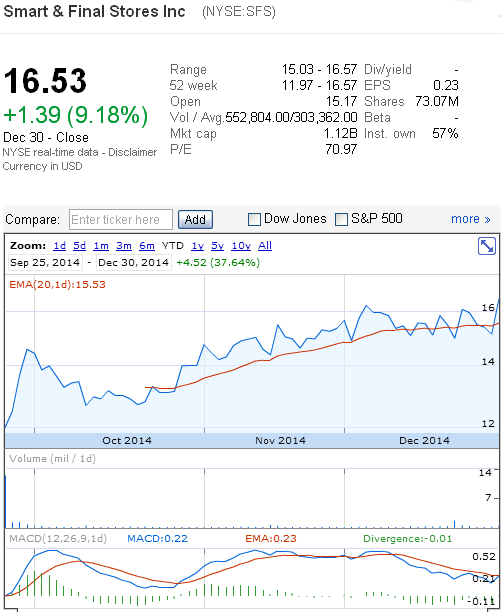Select YTD zoom range
The width and height of the screenshot is (503, 612).
(x=172, y=246)
